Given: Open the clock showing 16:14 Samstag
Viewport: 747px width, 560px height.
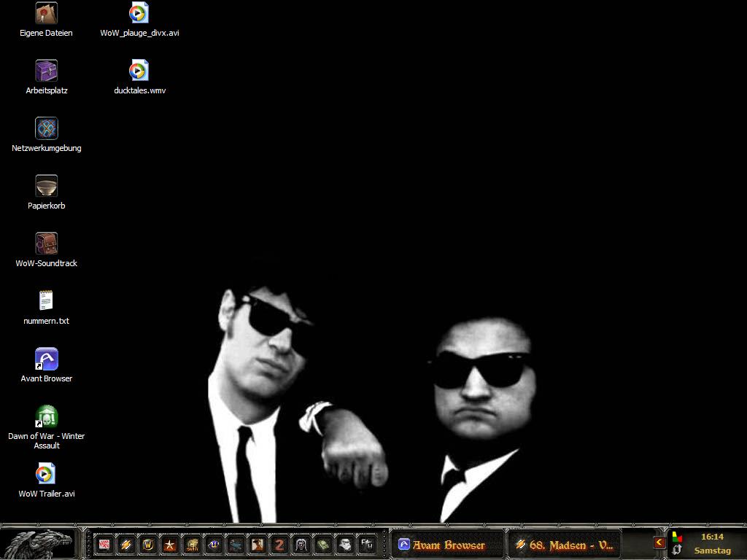Looking at the screenshot, I should (712, 544).
